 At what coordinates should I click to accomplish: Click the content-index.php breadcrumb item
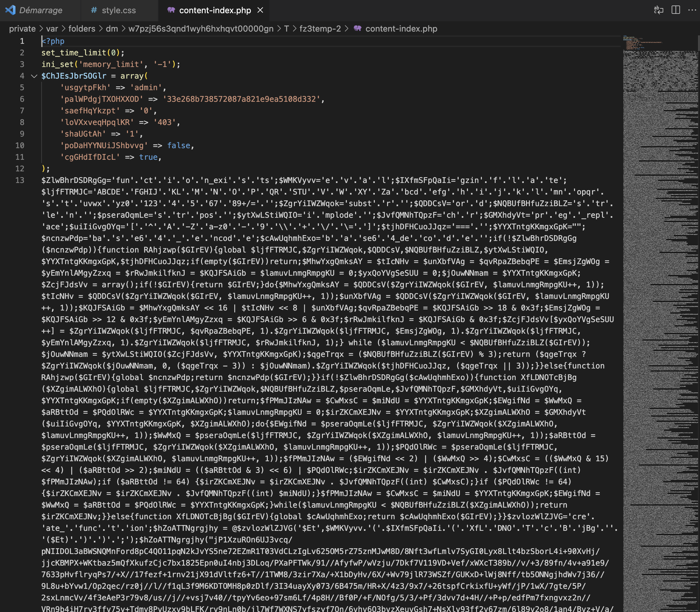pyautogui.click(x=401, y=29)
